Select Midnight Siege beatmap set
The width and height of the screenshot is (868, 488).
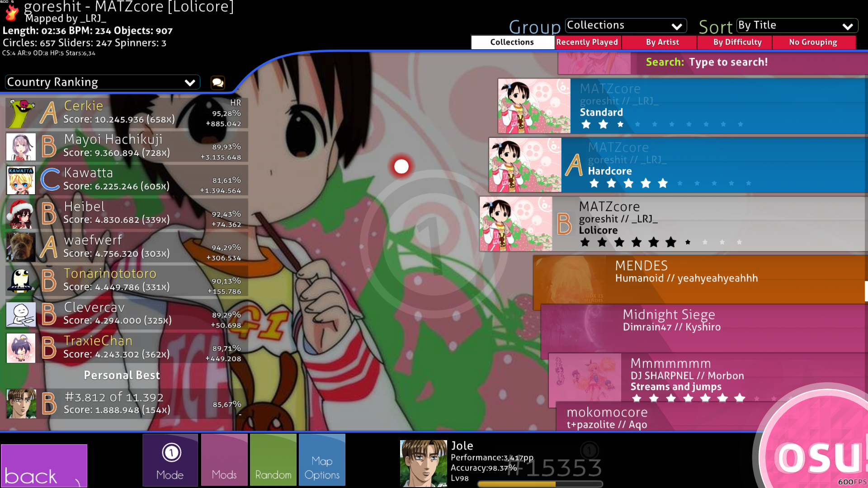click(x=704, y=328)
